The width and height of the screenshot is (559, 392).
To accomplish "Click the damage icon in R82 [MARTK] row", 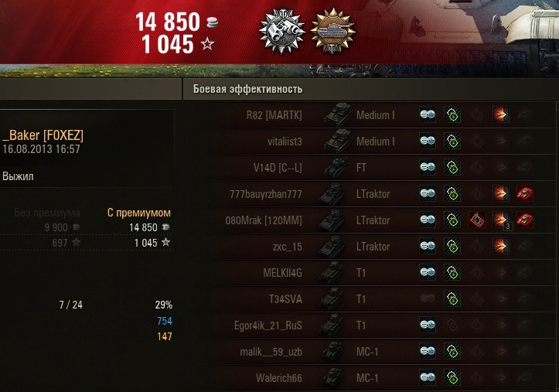I will click(500, 114).
